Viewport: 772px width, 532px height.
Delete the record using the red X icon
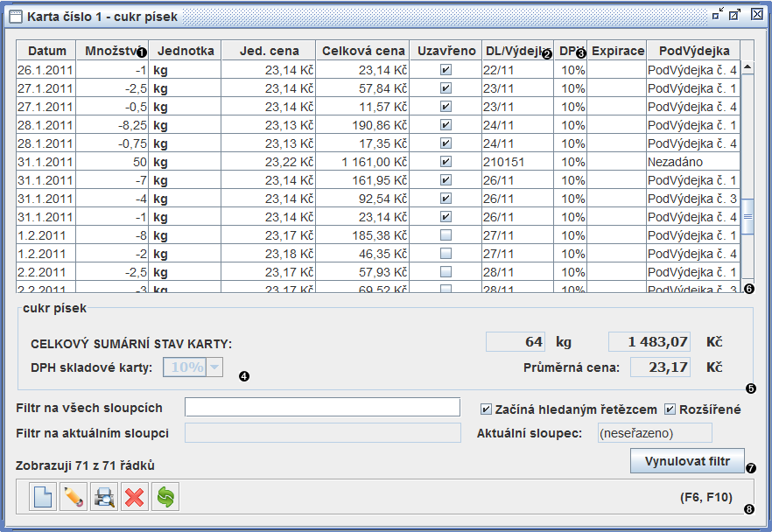click(134, 497)
